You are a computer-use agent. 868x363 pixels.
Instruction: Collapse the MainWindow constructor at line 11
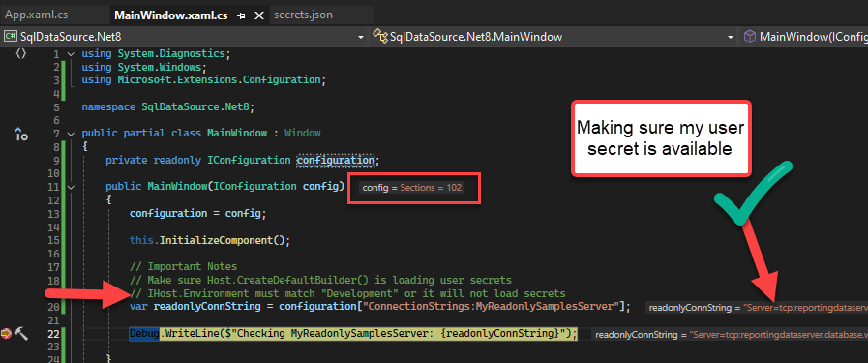pos(71,187)
